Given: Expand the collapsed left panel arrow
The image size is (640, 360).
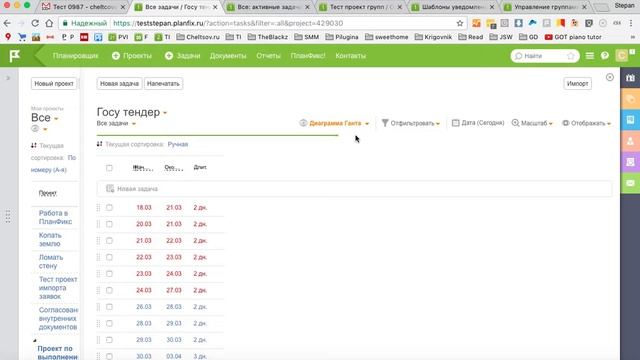Looking at the screenshot, I should 7,78.
